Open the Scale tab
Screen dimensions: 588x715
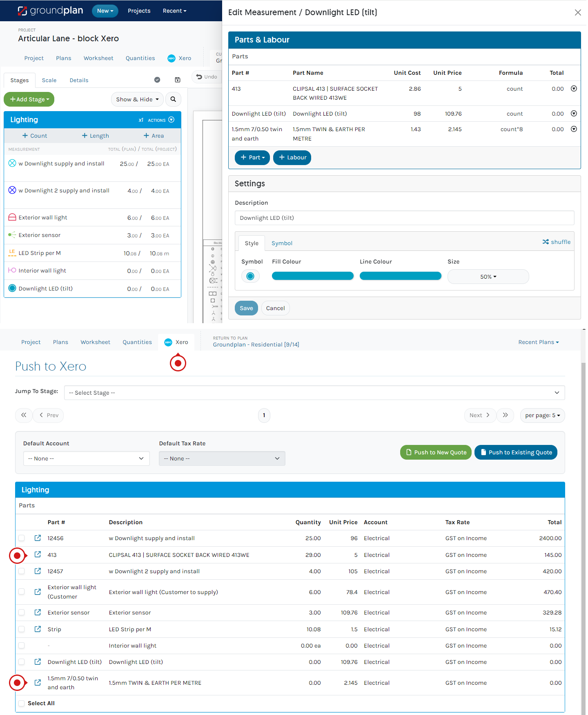pos(49,80)
